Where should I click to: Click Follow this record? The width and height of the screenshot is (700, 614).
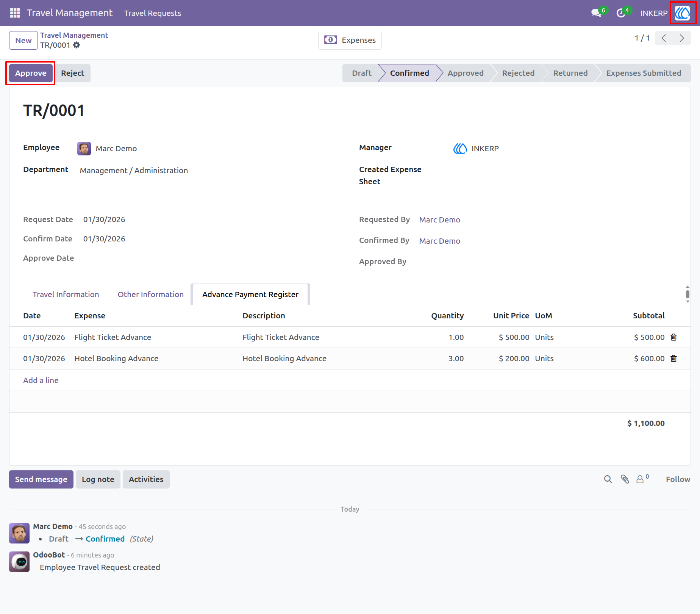point(678,479)
